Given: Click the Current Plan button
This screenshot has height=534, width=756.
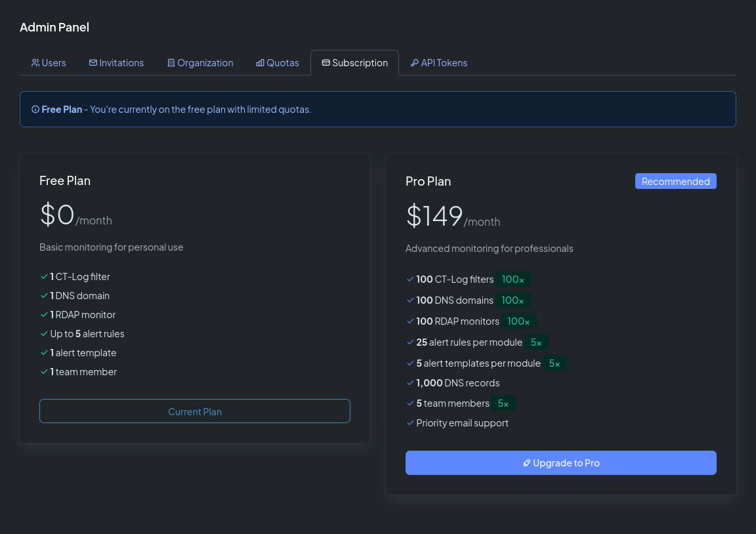Looking at the screenshot, I should [195, 411].
